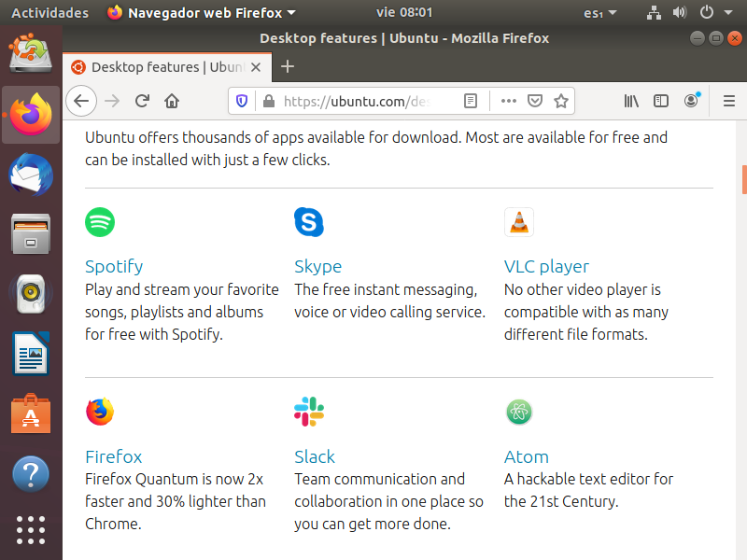Screen dimensions: 747x560
Task: Open the Slack link
Action: tap(315, 456)
